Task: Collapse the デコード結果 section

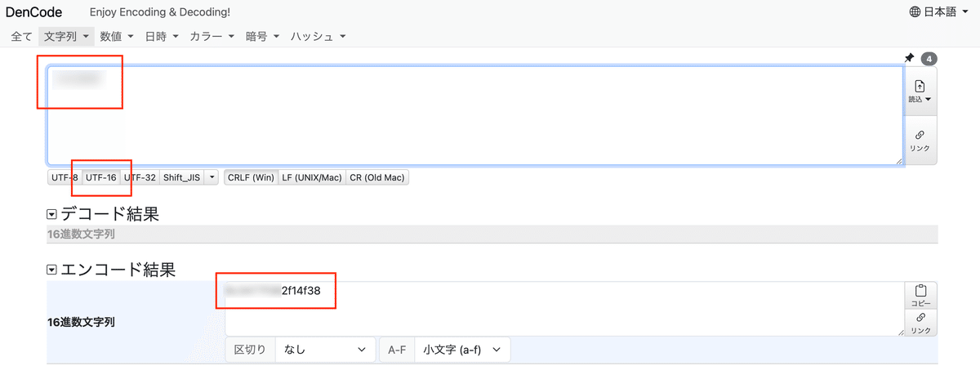Action: pos(52,215)
